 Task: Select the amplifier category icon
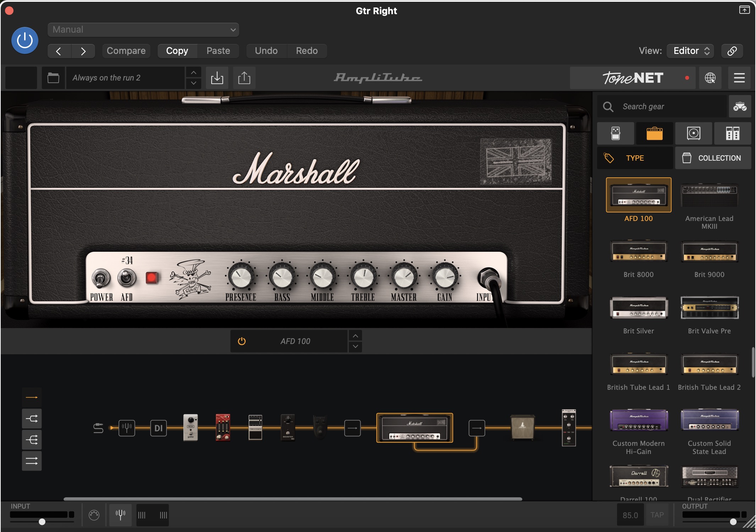pyautogui.click(x=654, y=133)
